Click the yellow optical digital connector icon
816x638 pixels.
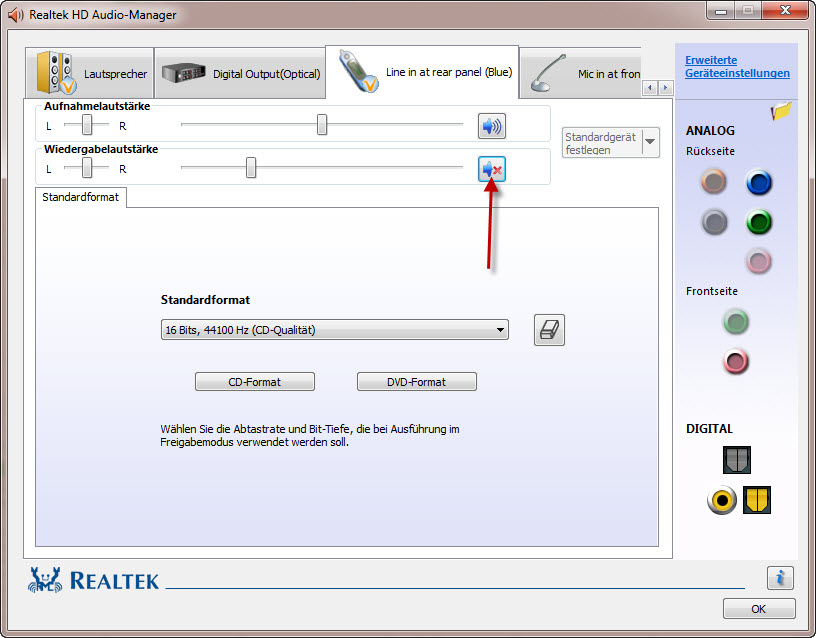click(756, 500)
